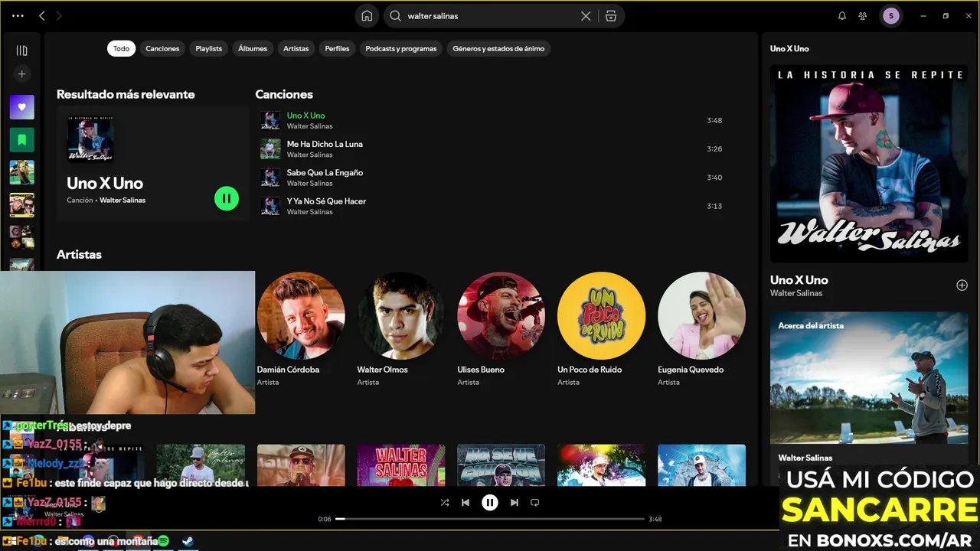Open the Walter Olmos artist picture
Viewport: 980px width, 551px height.
point(401,316)
